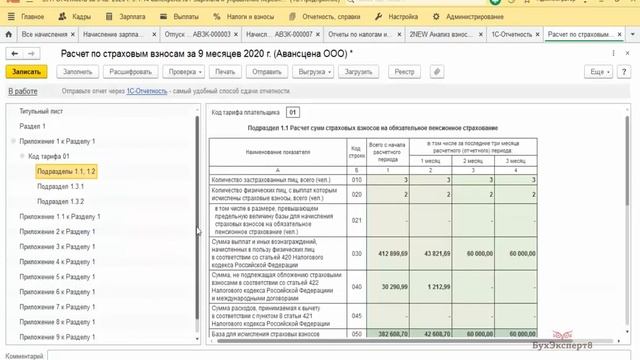Close the Все начисления tab
Viewport: 640px width, 360px height.
point(73,35)
